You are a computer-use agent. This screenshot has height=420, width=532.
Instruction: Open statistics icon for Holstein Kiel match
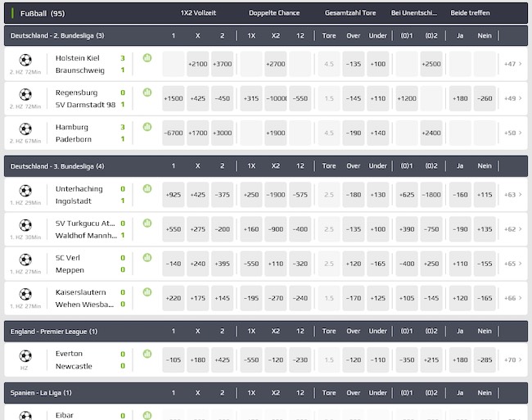(147, 58)
